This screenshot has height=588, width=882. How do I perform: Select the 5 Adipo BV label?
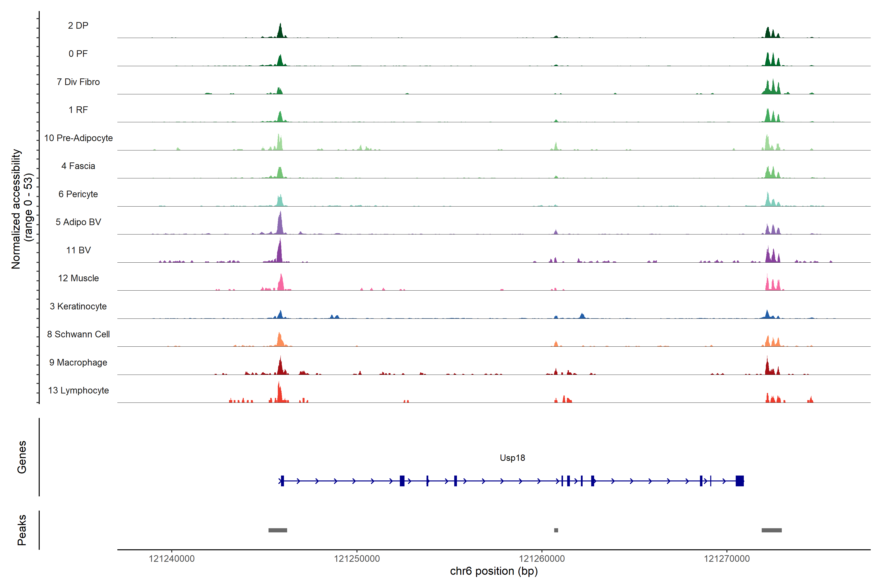pos(78,222)
